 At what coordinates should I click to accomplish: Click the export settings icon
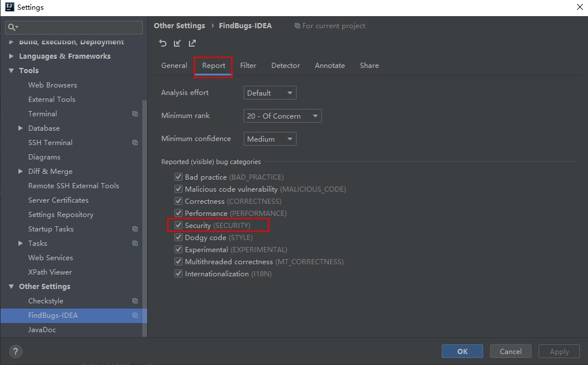tap(192, 43)
